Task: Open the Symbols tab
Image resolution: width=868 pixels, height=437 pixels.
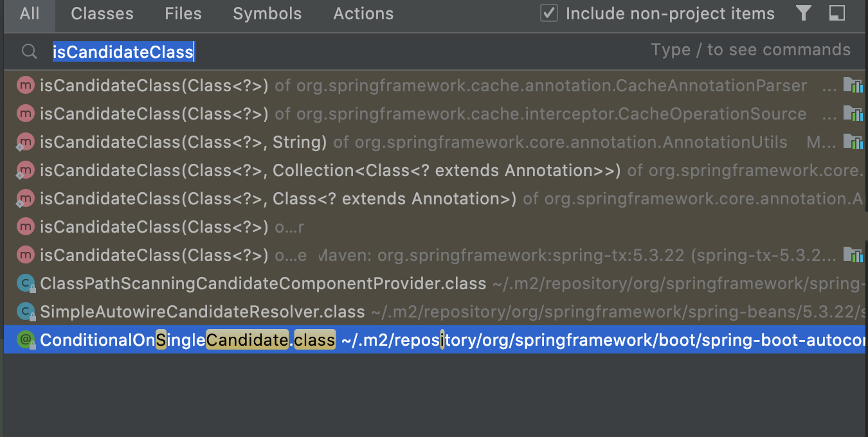Action: (267, 14)
